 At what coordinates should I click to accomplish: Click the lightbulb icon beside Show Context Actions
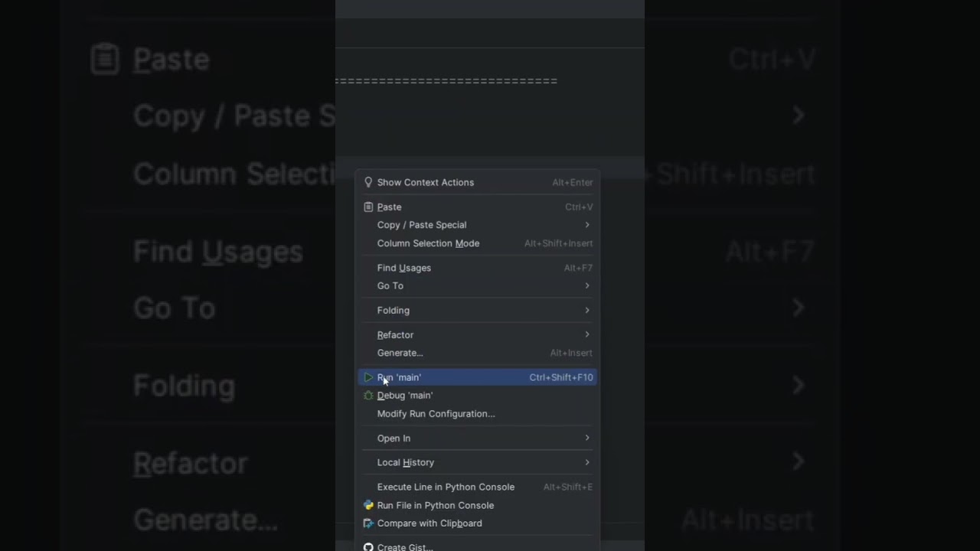(x=368, y=182)
